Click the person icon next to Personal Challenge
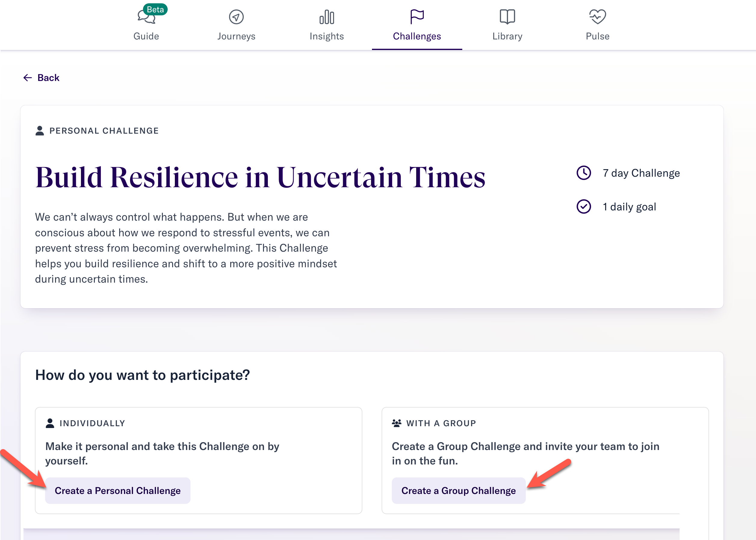The width and height of the screenshot is (756, 540). [39, 131]
